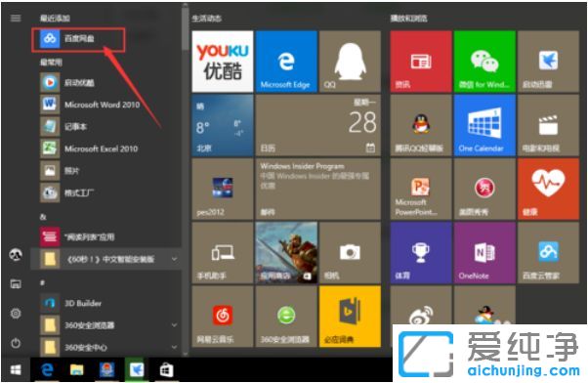Open the 相机 camera tile

coord(350,253)
